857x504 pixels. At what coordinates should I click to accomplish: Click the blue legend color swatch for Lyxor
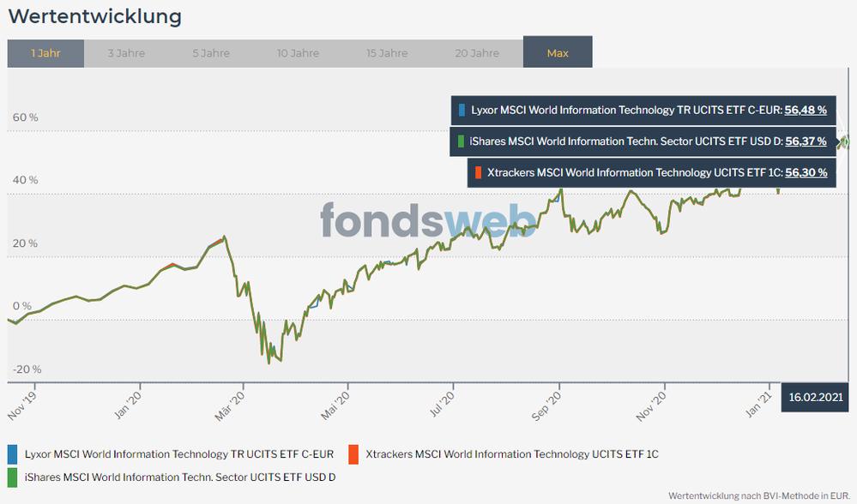[x=12, y=453]
